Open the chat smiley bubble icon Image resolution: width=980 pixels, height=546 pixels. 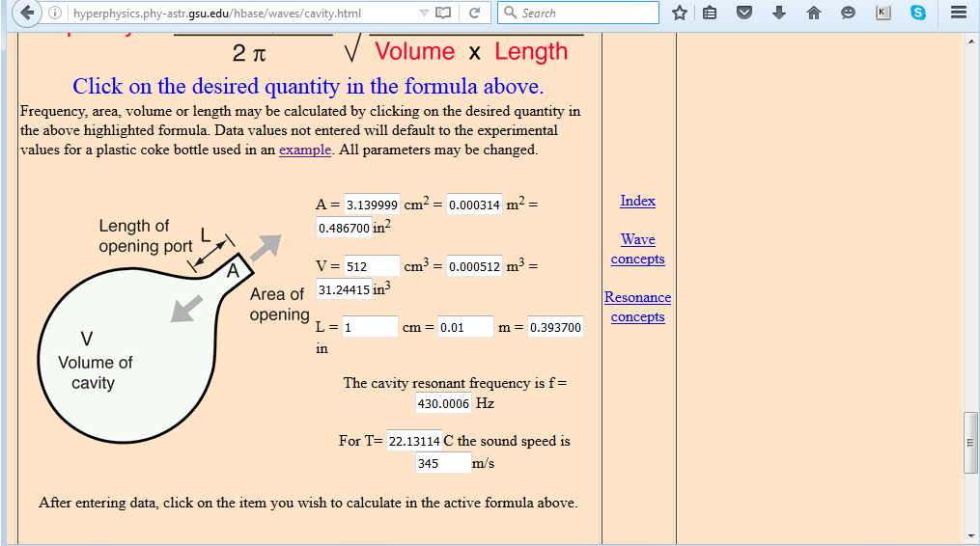pos(848,13)
